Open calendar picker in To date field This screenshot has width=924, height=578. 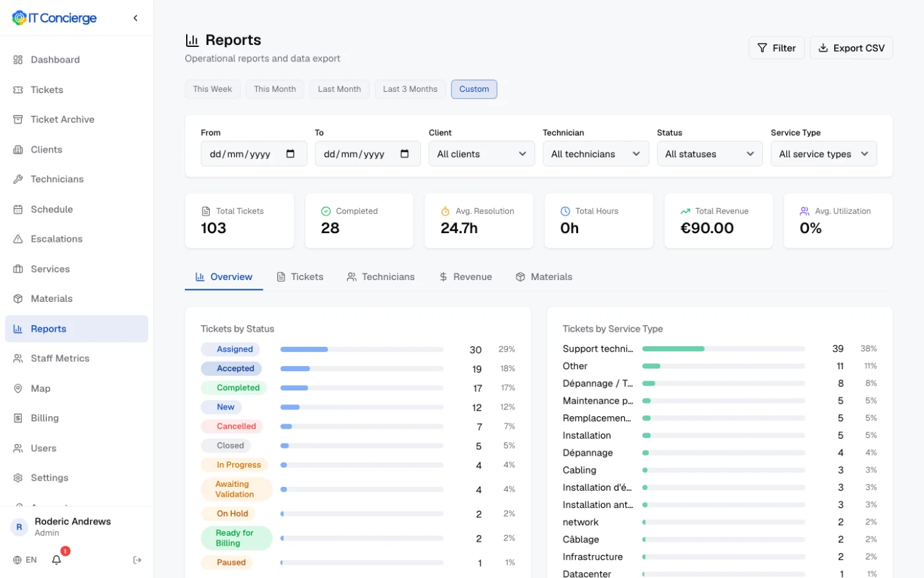click(405, 154)
